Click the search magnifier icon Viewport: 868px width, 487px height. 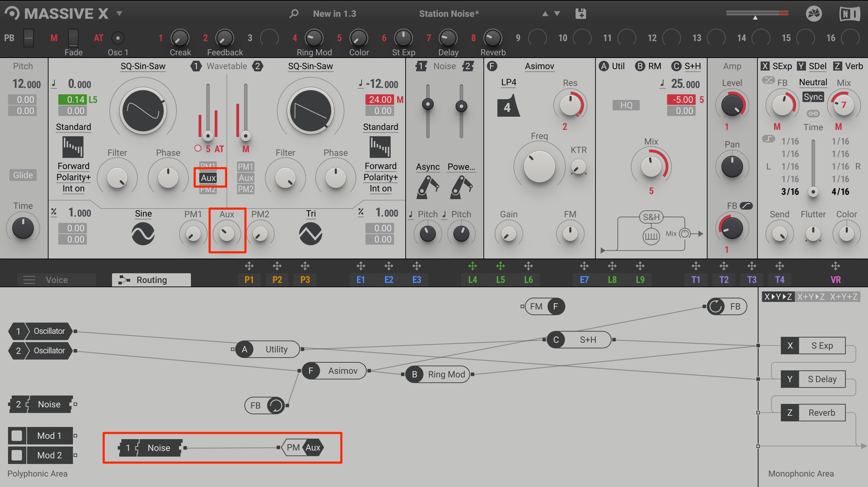(294, 14)
